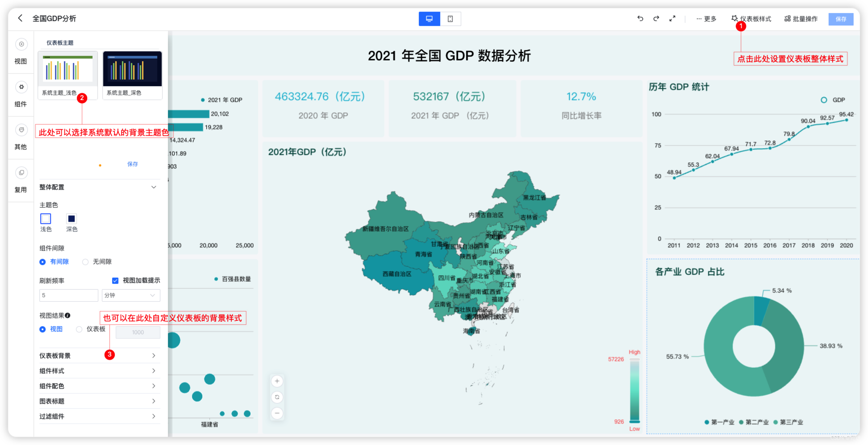The height and width of the screenshot is (445, 868).
Task: Open the 更多 menu
Action: coord(706,18)
